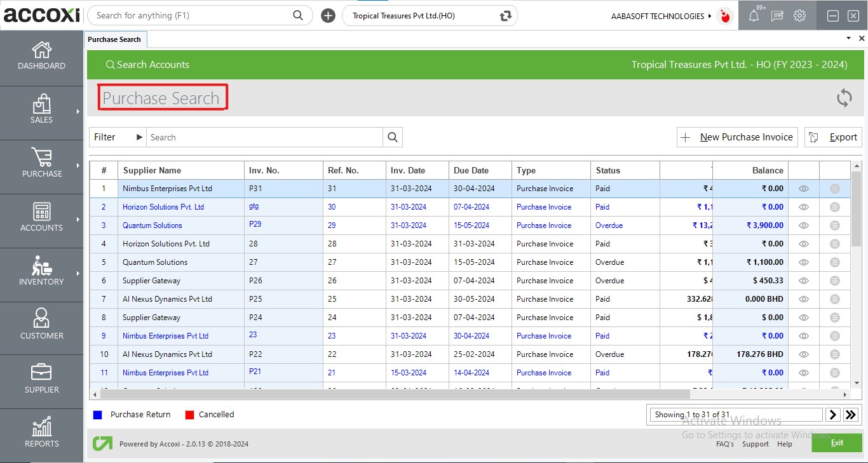The height and width of the screenshot is (463, 868).
Task: Export the purchase list
Action: (833, 137)
